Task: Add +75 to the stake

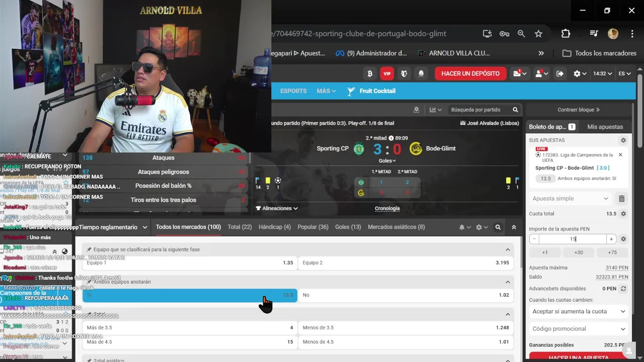Action: [612, 252]
